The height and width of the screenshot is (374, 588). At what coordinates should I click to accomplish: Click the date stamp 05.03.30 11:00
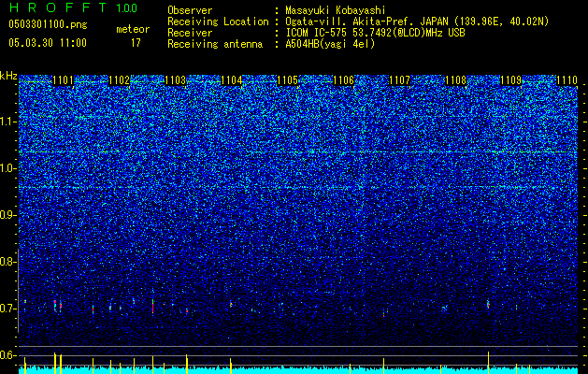pos(48,43)
